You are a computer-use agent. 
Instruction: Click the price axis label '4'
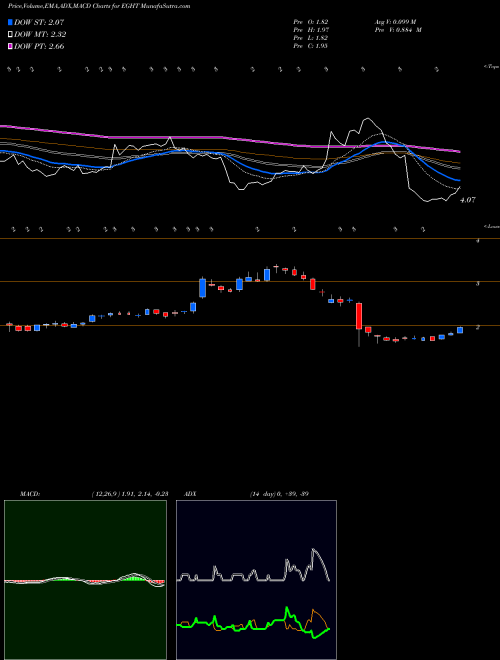coord(477,241)
